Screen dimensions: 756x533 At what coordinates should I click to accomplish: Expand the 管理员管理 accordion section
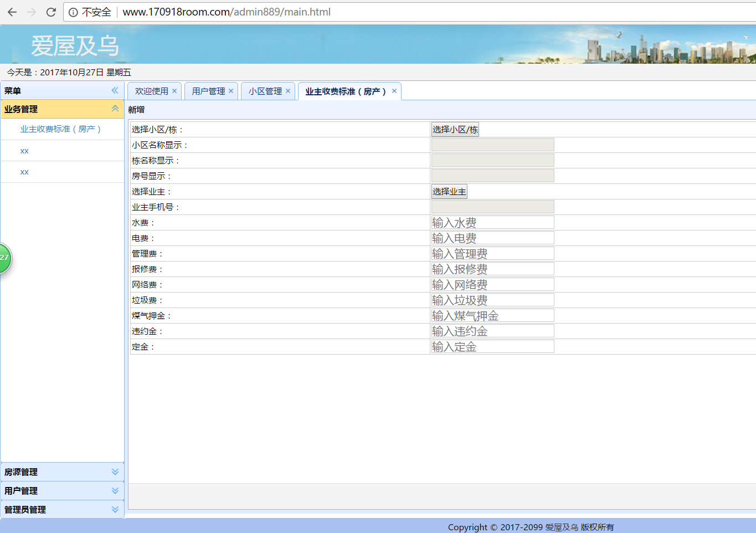click(115, 510)
